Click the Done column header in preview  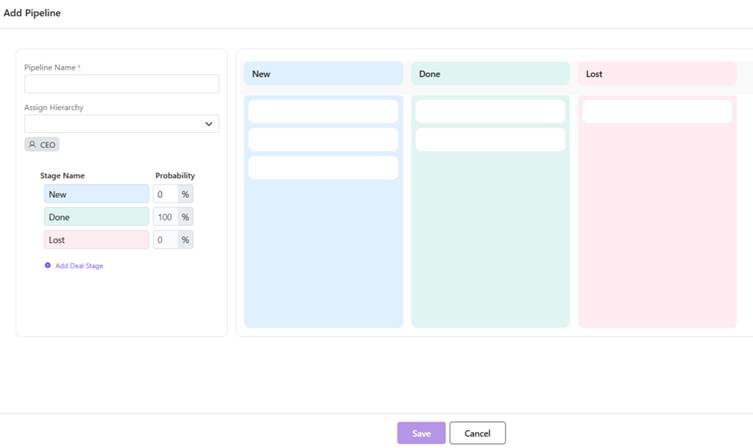click(x=490, y=74)
